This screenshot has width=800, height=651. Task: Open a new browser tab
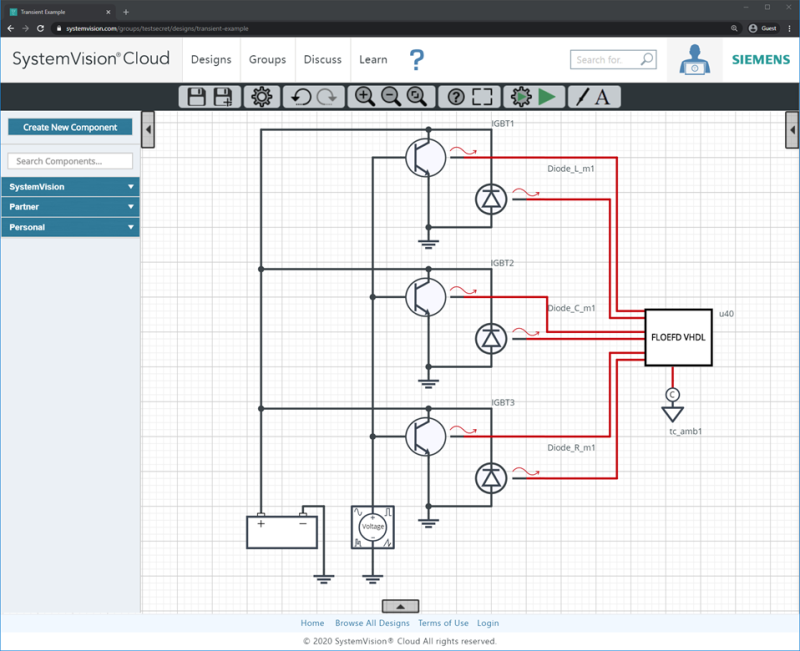pos(126,12)
